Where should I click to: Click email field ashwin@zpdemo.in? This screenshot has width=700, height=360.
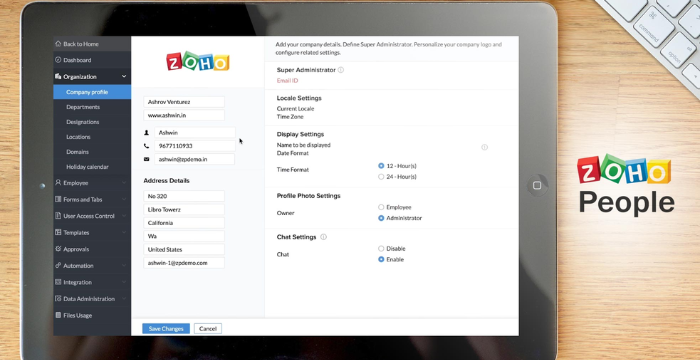pos(195,159)
